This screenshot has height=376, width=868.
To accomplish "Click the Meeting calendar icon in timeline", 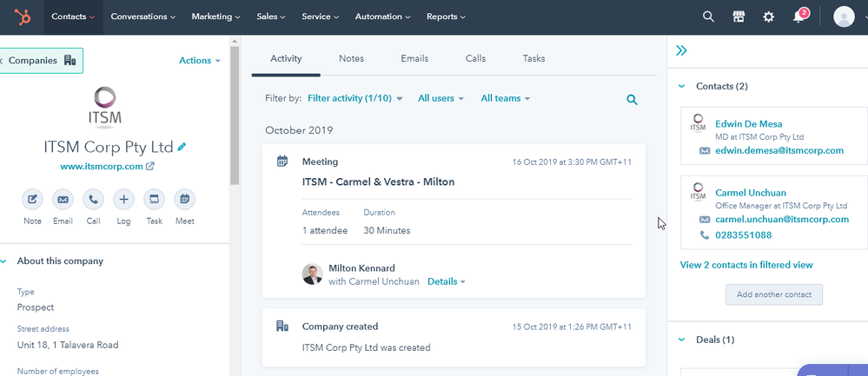I will (x=282, y=162).
